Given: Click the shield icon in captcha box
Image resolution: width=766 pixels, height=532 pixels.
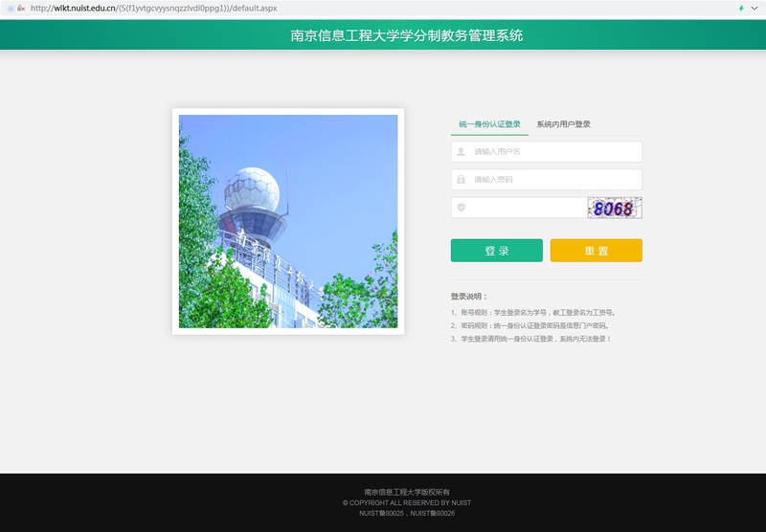Looking at the screenshot, I should coord(461,207).
